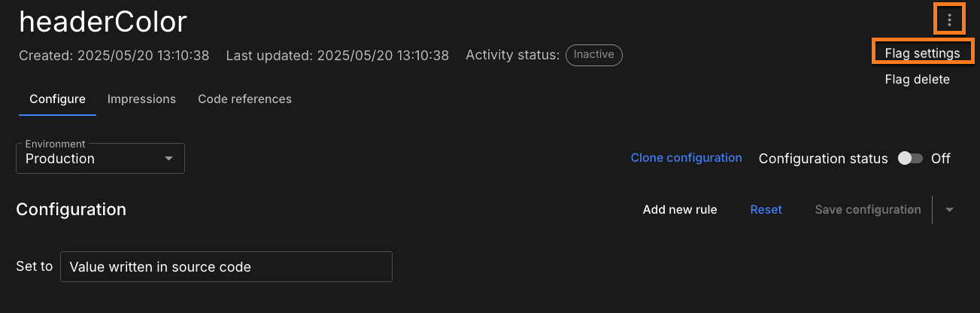The width and height of the screenshot is (980, 313).
Task: Toggle the Configuration status switch on
Action: 910,159
